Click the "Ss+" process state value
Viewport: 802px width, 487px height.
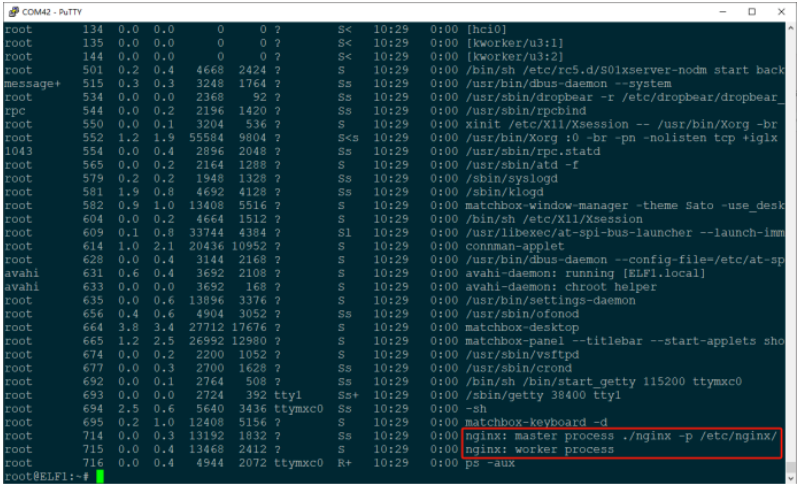pyautogui.click(x=348, y=395)
